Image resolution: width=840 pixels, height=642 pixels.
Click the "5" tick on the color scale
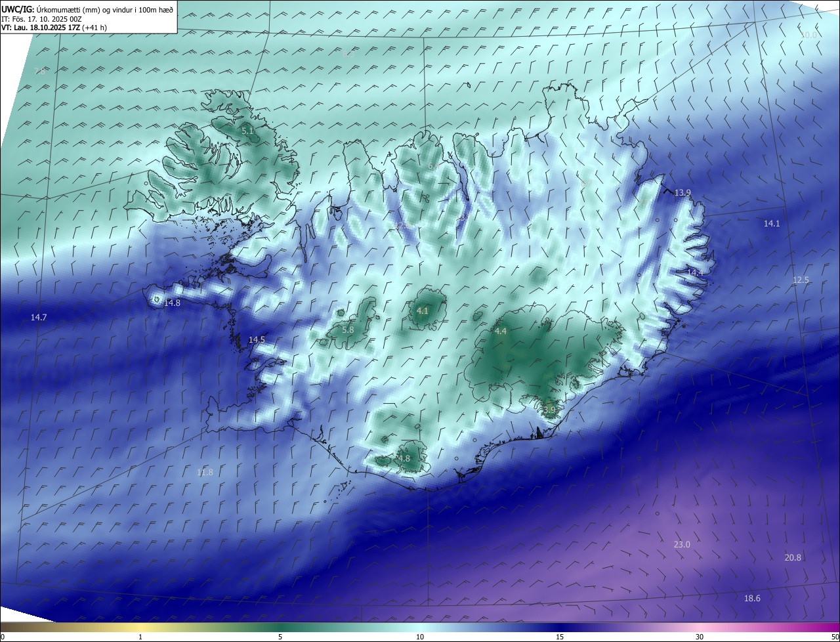tap(280, 637)
